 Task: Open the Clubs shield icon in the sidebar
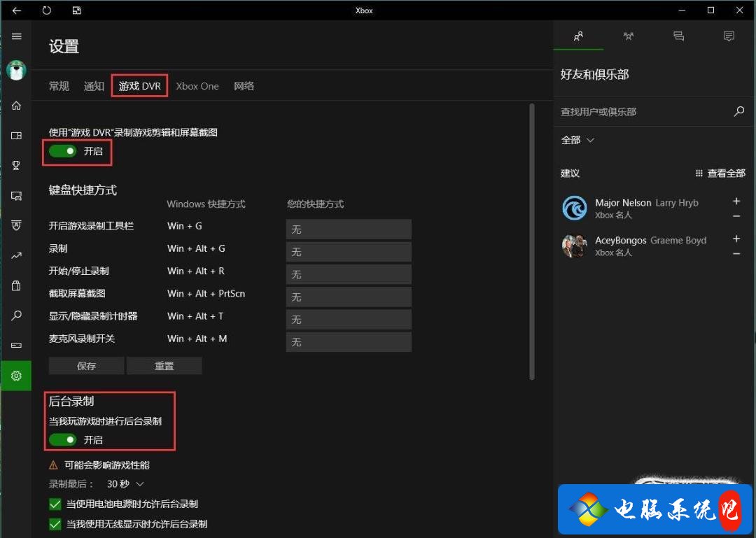(x=16, y=225)
